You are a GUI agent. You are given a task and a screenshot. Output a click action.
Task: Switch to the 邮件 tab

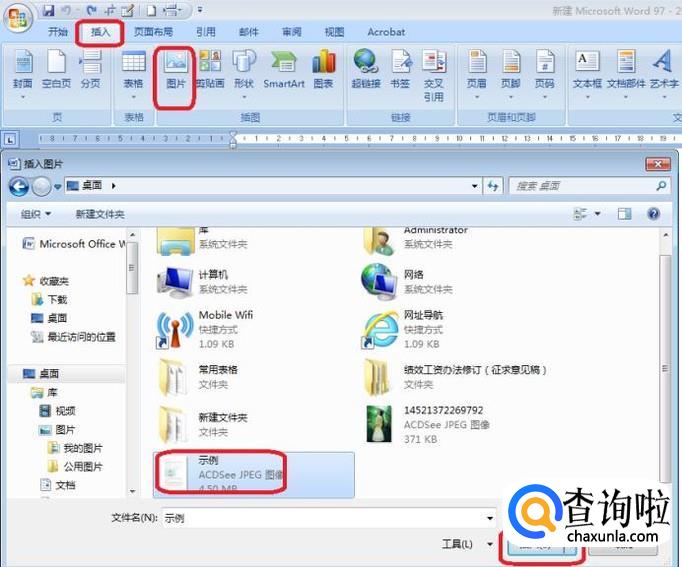(249, 32)
